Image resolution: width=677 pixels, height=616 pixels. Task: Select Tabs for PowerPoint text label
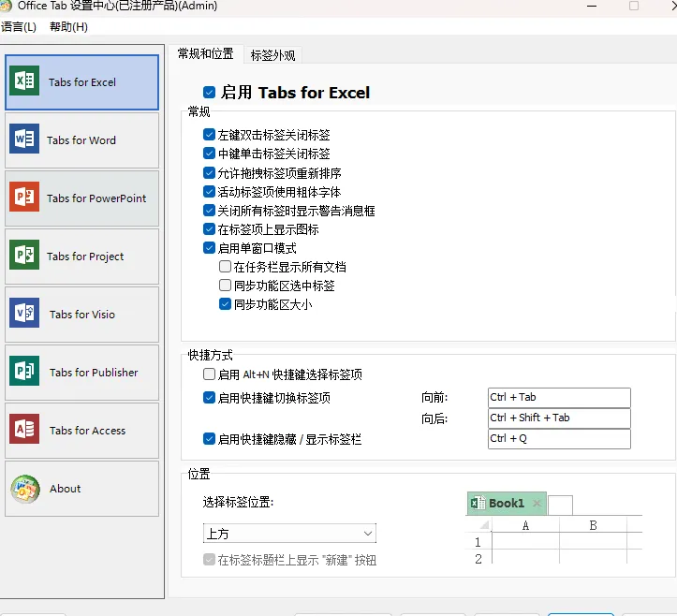click(x=96, y=198)
